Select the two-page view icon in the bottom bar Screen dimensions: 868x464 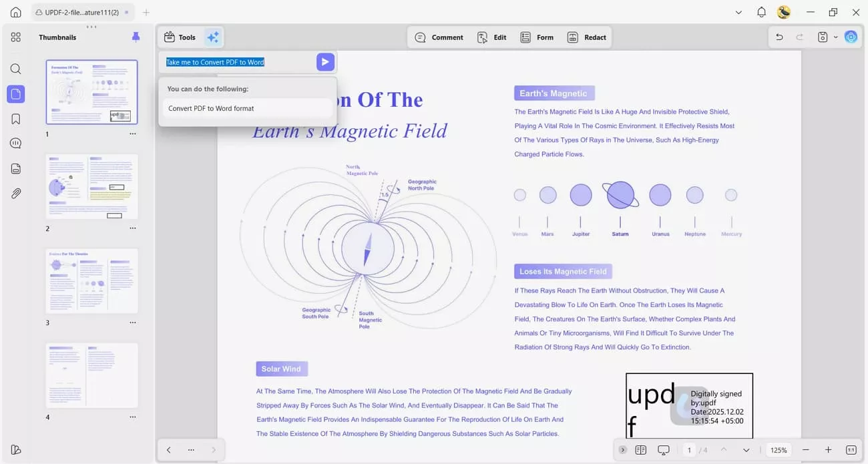click(x=640, y=450)
